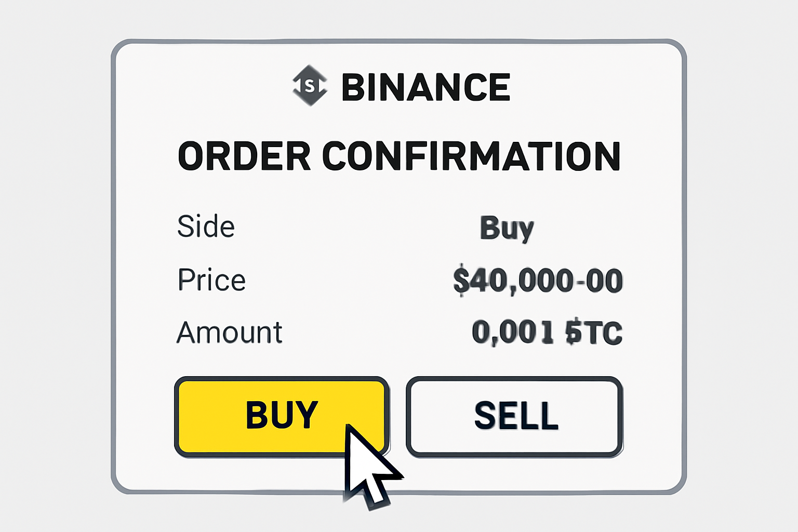The image size is (798, 532).
Task: Select the Price row label
Action: point(211,280)
